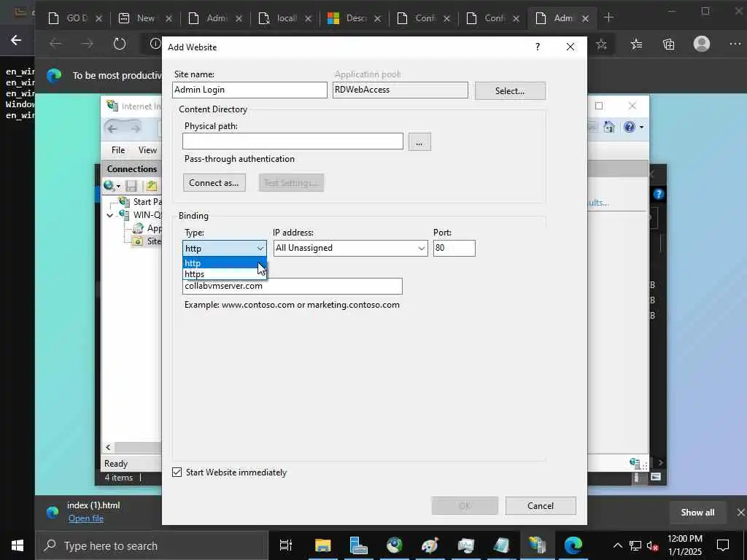Choose https from the Type dropdown list
Image resolution: width=747 pixels, height=560 pixels.
click(225, 274)
